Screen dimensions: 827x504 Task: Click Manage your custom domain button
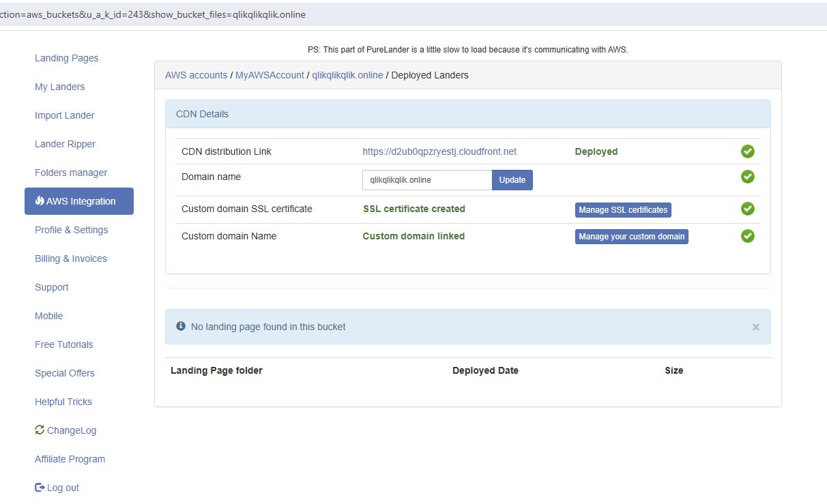click(x=631, y=237)
